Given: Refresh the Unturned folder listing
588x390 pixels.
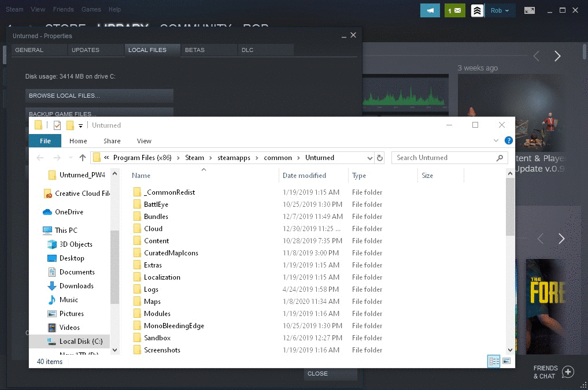Looking at the screenshot, I should click(380, 158).
